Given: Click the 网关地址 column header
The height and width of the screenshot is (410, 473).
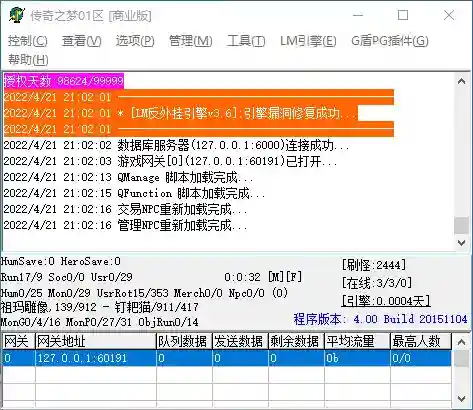Looking at the screenshot, I should tap(96, 341).
